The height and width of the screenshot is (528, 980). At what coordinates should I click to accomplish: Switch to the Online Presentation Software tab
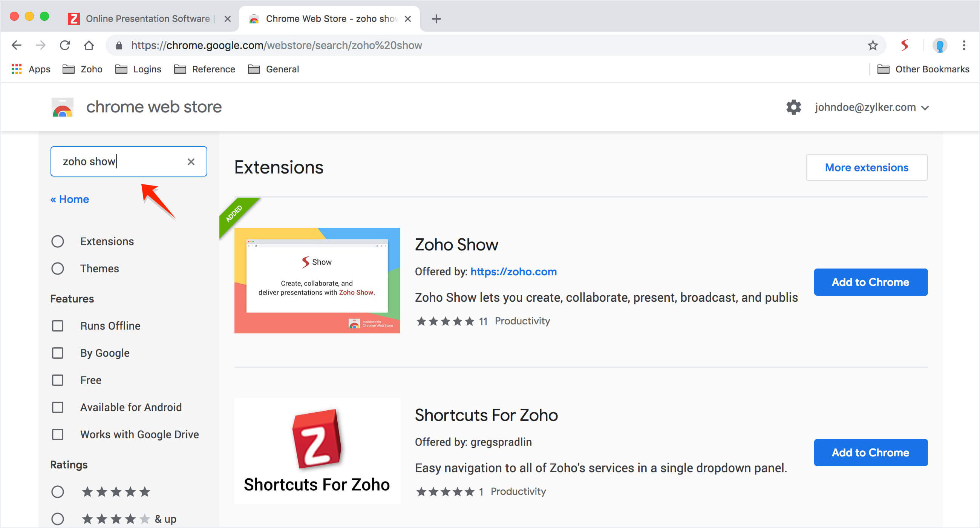click(148, 18)
